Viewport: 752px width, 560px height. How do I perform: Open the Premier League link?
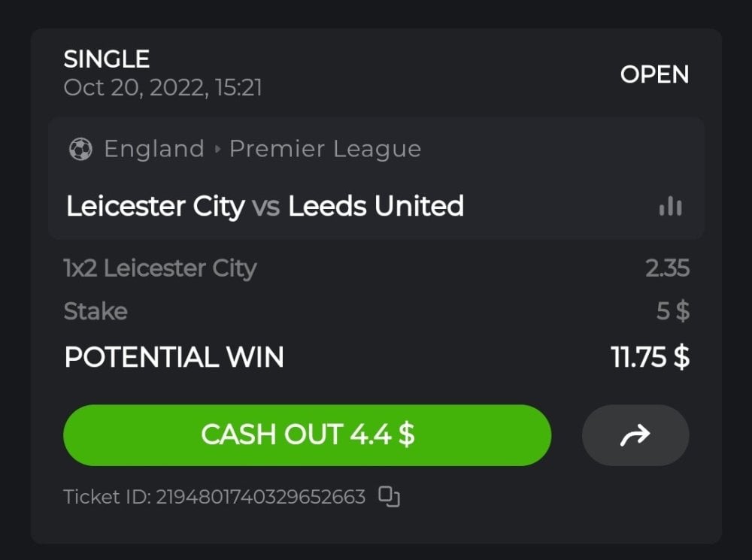(x=325, y=149)
